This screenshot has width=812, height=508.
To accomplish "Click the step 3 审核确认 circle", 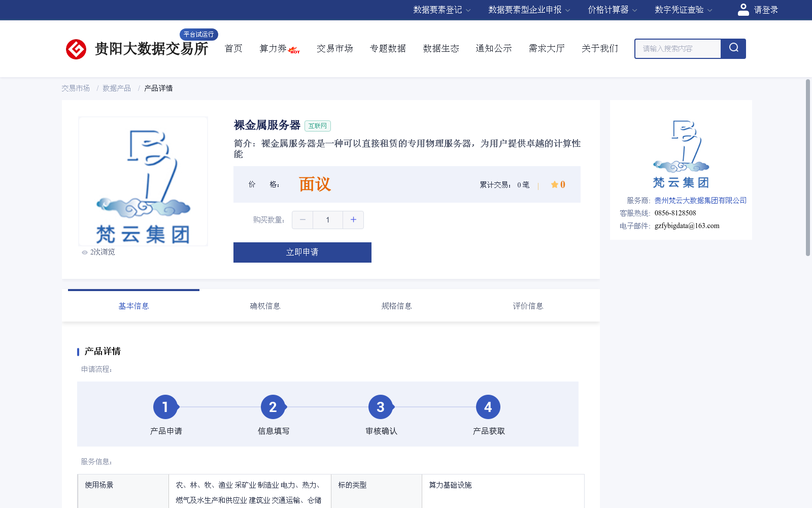I will pyautogui.click(x=381, y=407).
